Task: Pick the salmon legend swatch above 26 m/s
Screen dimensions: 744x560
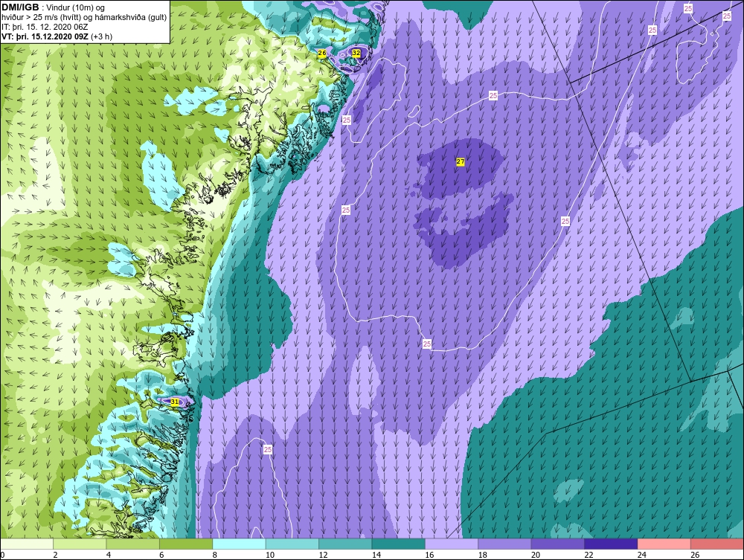Action: (717, 544)
